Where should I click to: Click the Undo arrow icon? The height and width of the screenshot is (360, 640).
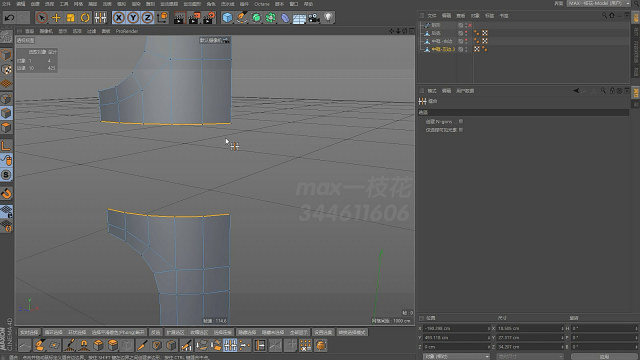click(9, 18)
